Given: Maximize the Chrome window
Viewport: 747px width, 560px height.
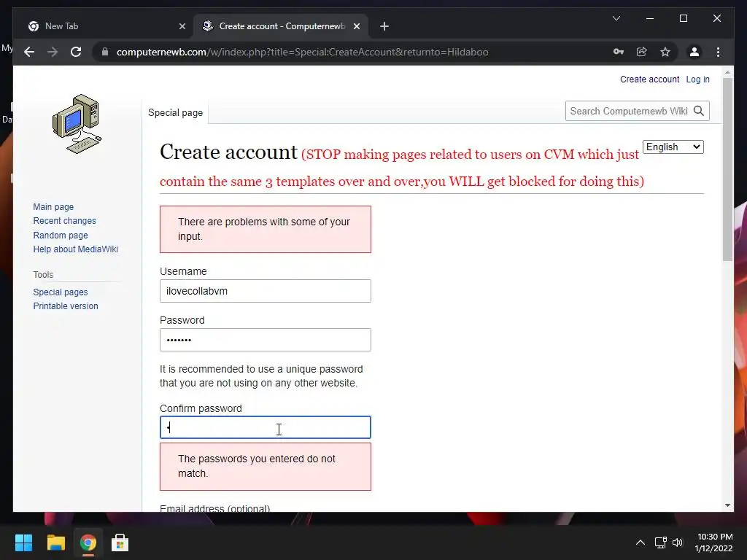Looking at the screenshot, I should tap(683, 18).
